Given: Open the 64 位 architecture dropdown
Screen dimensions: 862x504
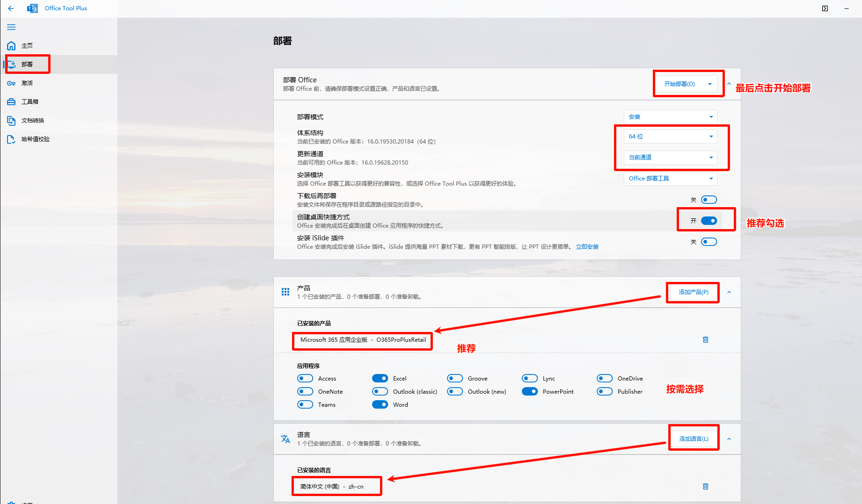Looking at the screenshot, I should pos(670,137).
